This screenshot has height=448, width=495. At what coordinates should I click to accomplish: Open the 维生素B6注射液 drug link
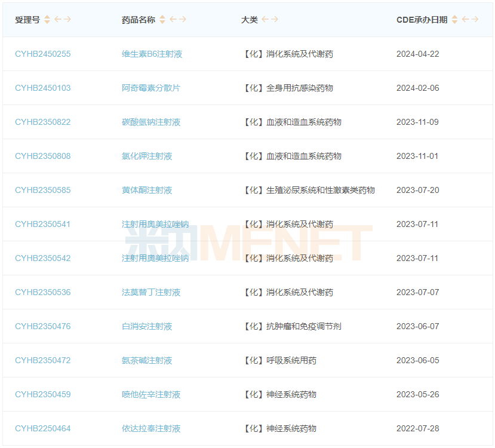(x=152, y=54)
